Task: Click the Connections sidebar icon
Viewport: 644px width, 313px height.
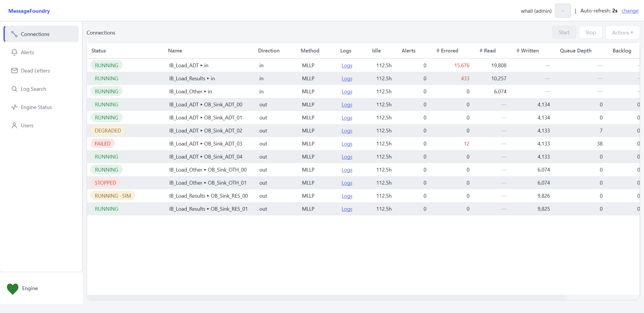Action: tap(14, 34)
